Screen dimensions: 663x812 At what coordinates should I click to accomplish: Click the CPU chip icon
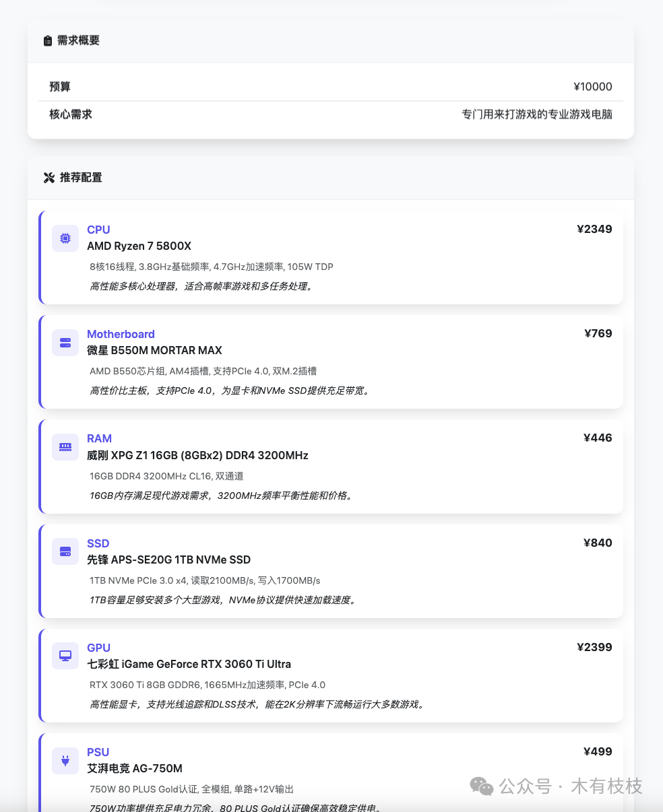point(65,238)
